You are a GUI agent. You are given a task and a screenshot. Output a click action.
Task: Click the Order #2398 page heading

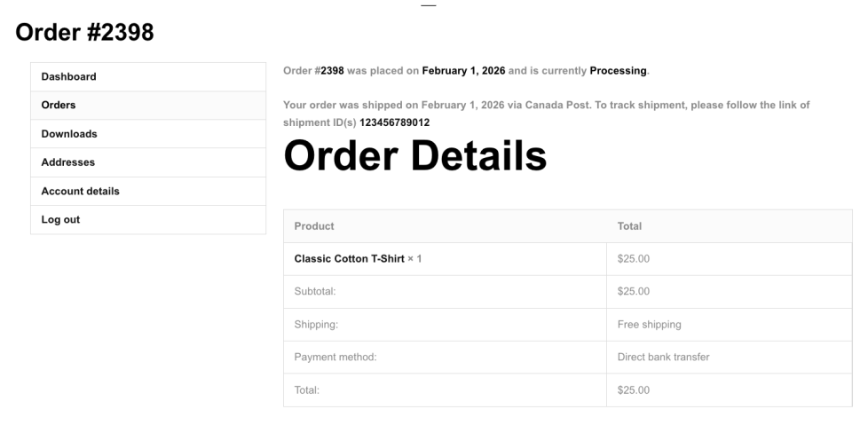[x=85, y=33]
